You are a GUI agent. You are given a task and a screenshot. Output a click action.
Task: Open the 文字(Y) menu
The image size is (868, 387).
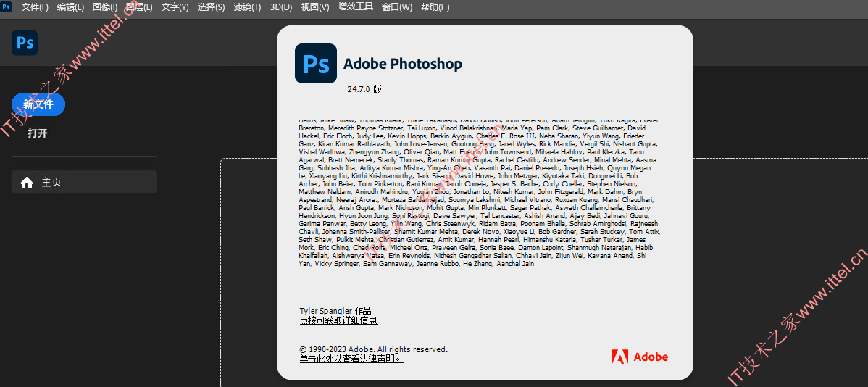point(175,7)
